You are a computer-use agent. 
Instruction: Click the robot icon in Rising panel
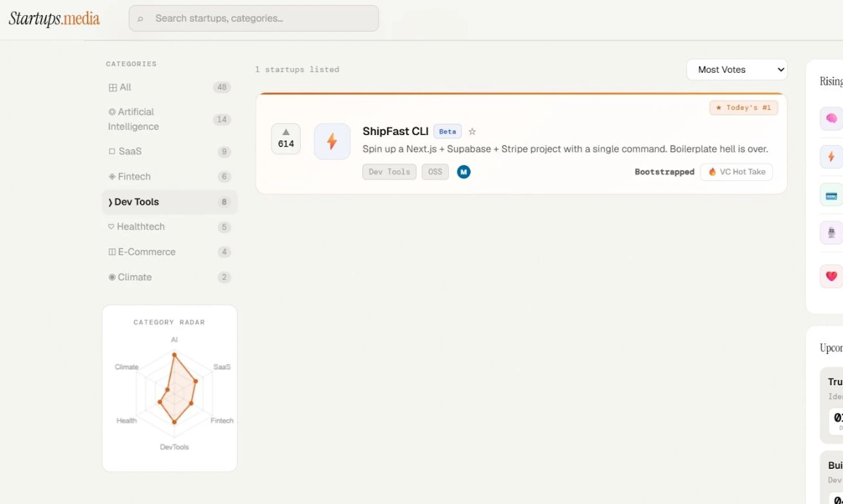[x=831, y=233]
